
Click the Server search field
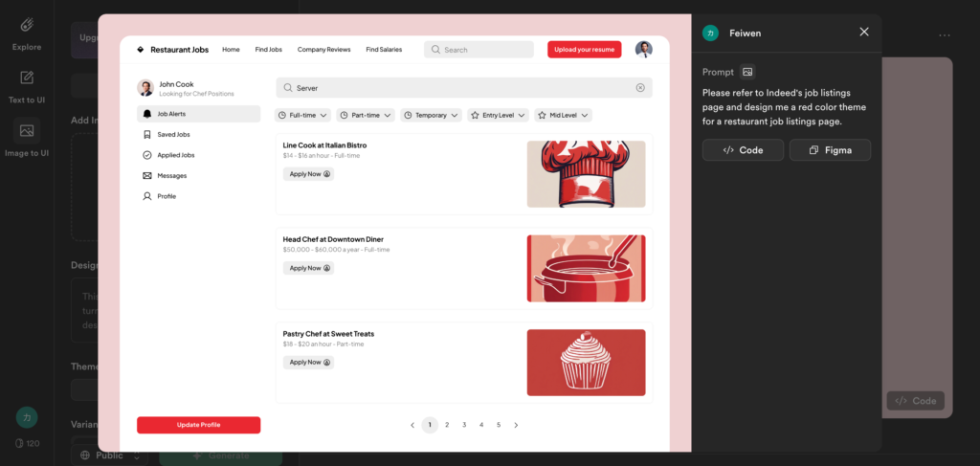[464, 88]
